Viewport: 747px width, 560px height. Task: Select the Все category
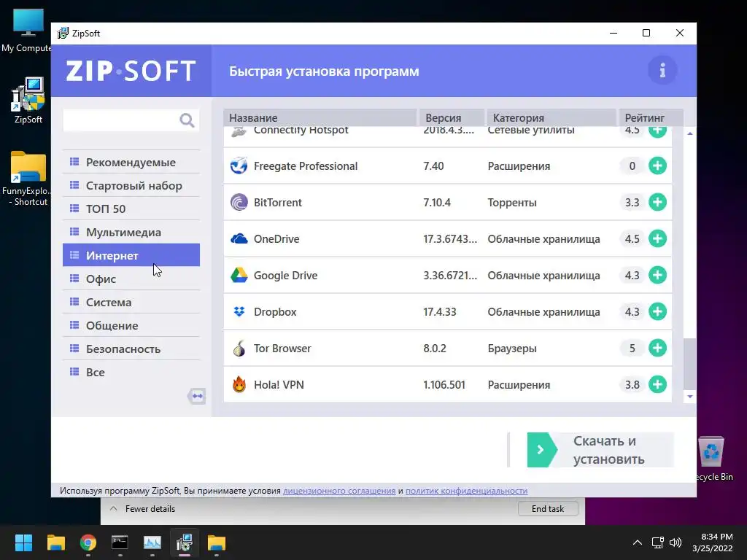point(131,372)
